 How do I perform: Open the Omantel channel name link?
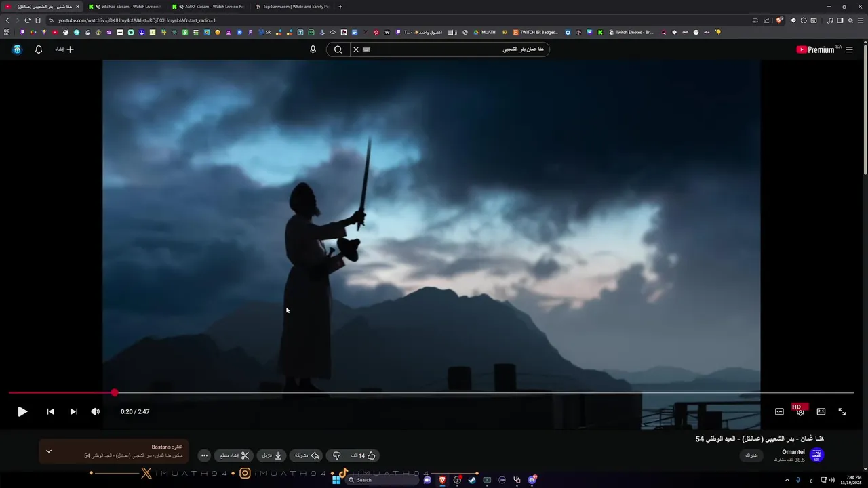(793, 452)
